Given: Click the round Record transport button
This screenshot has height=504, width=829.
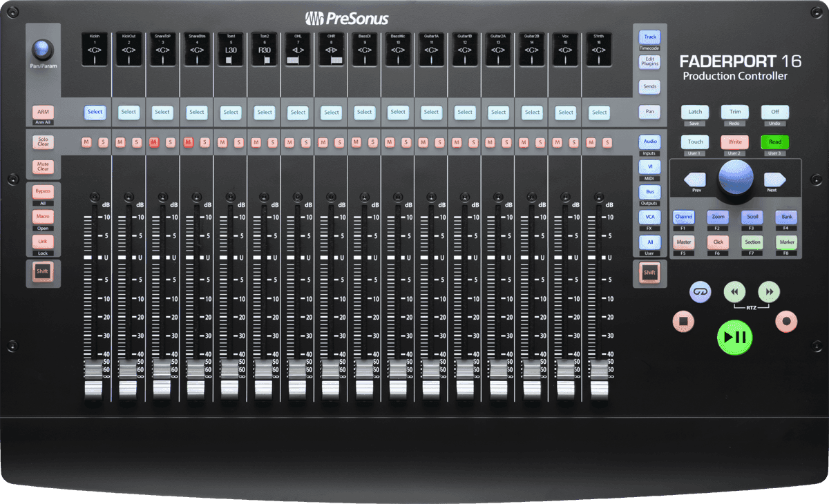Looking at the screenshot, I should (786, 321).
